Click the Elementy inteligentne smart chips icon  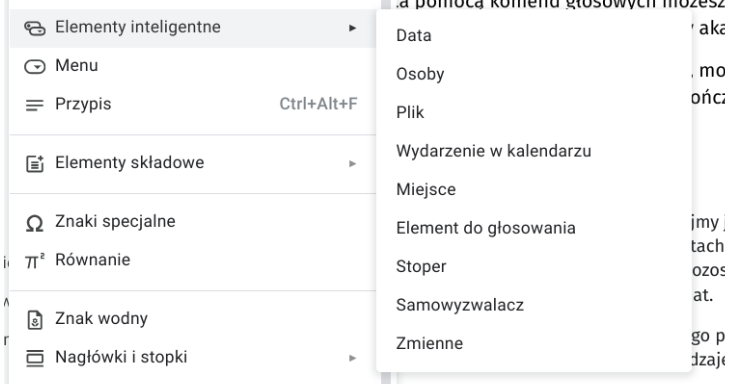click(x=35, y=28)
